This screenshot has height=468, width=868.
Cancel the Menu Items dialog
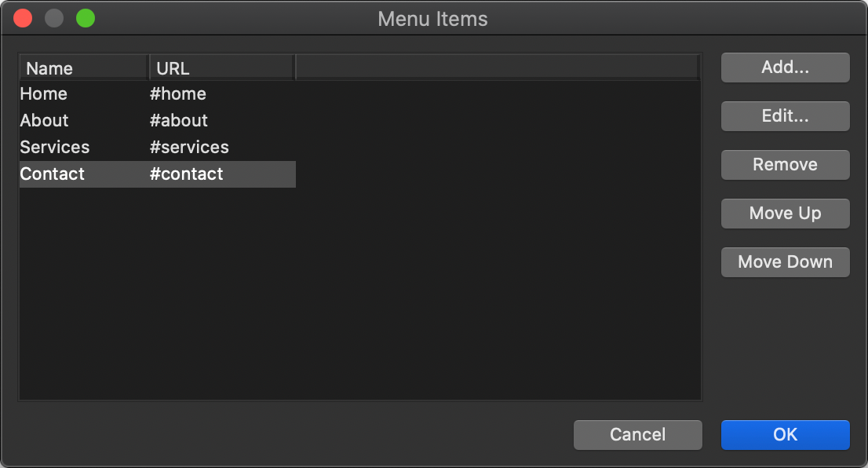click(637, 435)
